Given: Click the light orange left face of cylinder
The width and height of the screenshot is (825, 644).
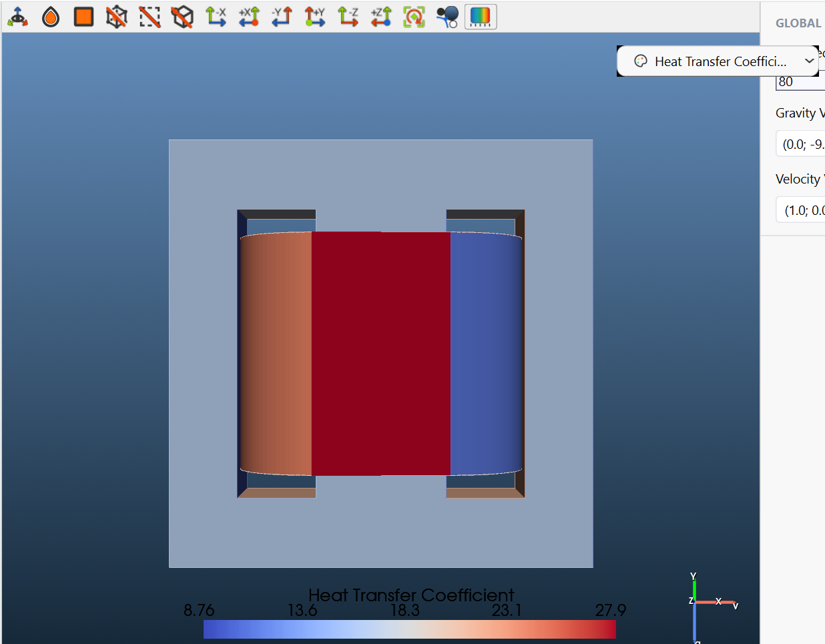Looking at the screenshot, I should coord(276,354).
